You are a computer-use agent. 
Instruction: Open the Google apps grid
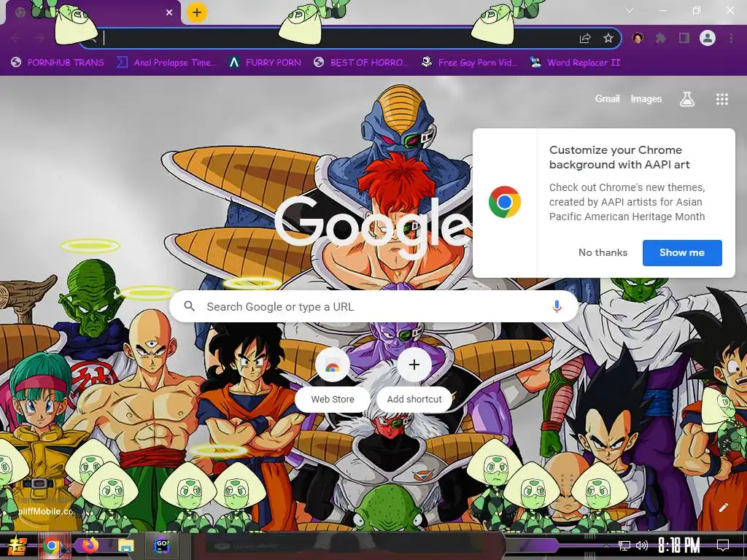pos(722,99)
